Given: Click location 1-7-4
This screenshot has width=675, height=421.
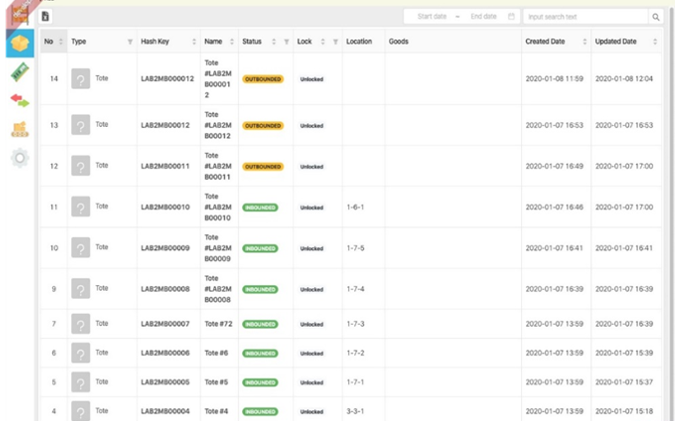Looking at the screenshot, I should coord(355,289).
